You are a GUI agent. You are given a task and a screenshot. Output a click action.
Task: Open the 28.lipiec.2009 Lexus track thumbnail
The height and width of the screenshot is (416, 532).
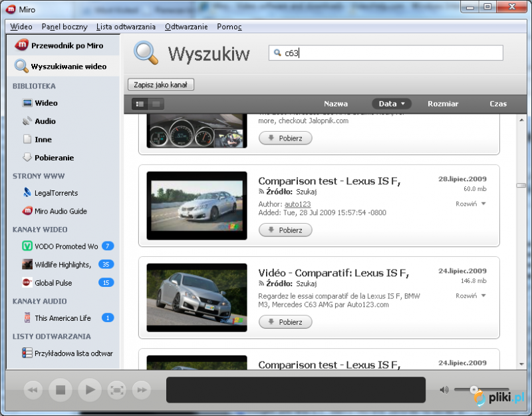tap(197, 206)
